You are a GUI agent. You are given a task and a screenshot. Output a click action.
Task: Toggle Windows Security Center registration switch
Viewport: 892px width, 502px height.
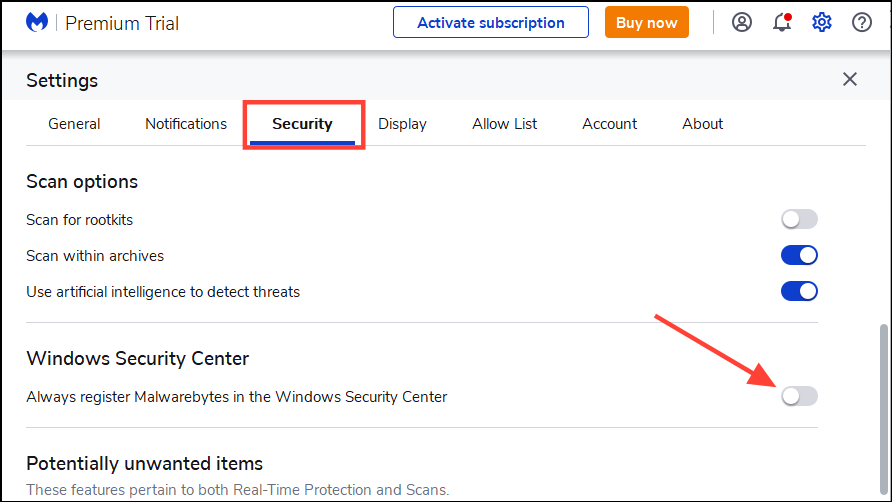pyautogui.click(x=799, y=396)
